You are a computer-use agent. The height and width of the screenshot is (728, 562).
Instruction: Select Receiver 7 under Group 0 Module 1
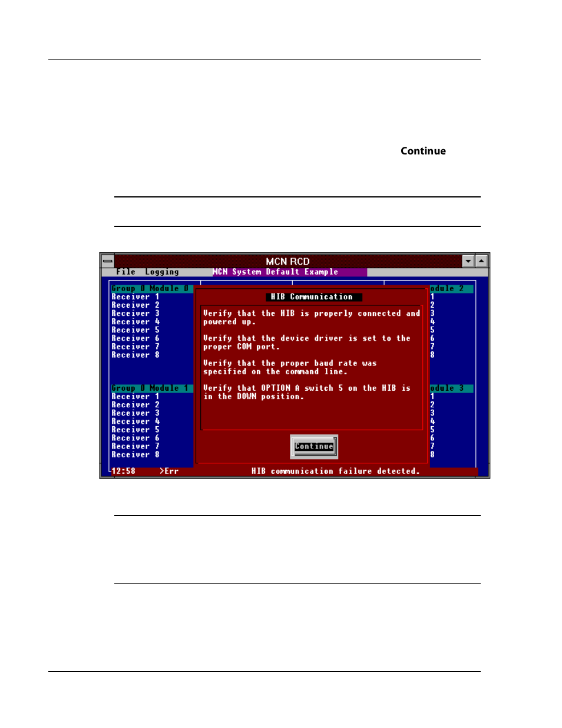pyautogui.click(x=135, y=446)
